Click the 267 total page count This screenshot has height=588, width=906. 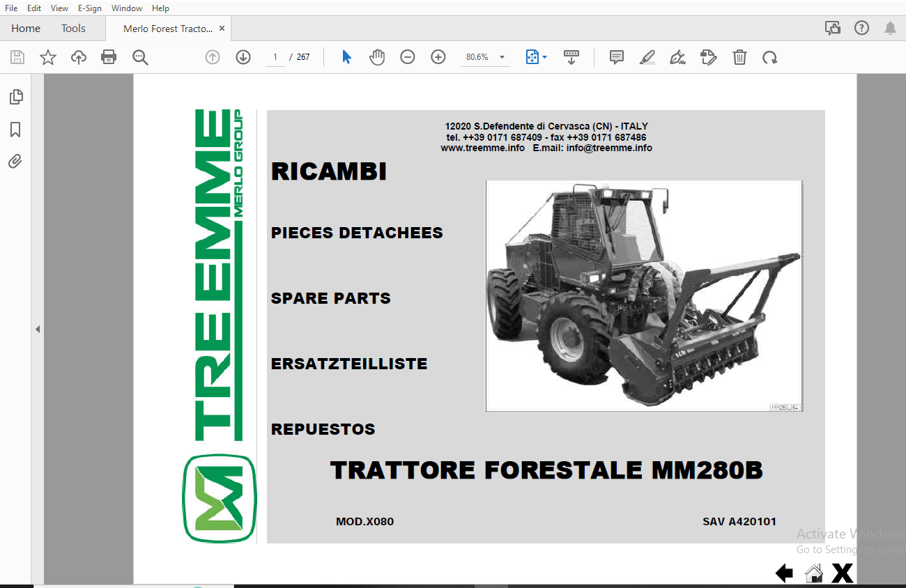[303, 57]
